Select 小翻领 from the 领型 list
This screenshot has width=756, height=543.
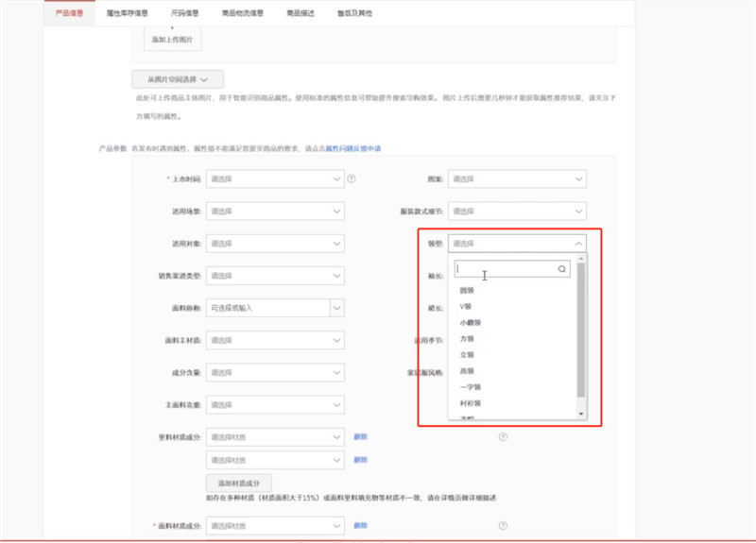(x=470, y=322)
